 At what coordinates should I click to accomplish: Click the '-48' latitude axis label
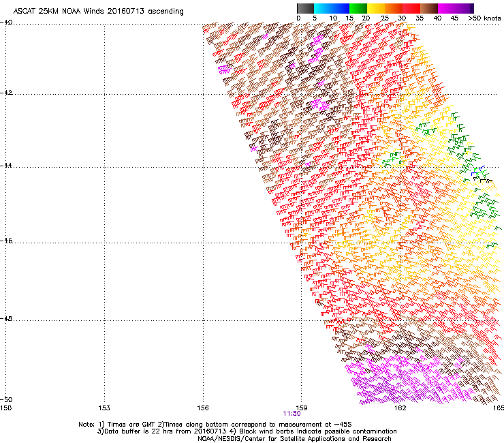[6, 318]
